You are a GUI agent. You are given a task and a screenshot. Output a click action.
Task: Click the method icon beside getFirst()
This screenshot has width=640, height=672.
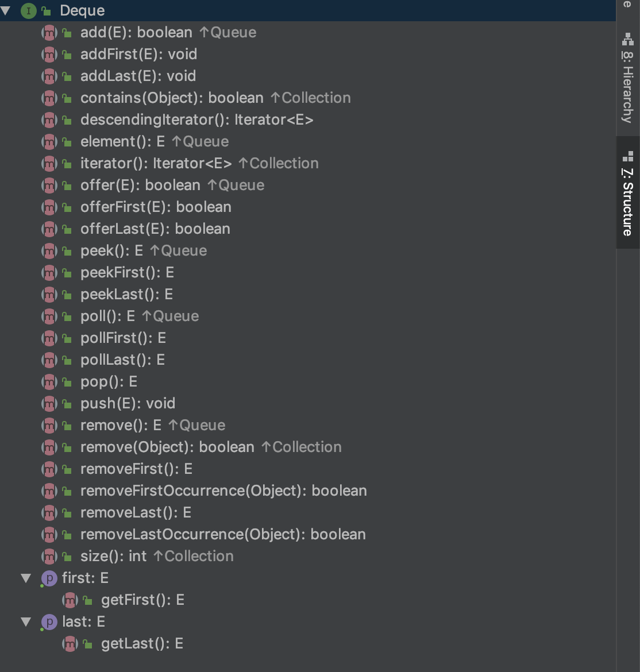70,600
